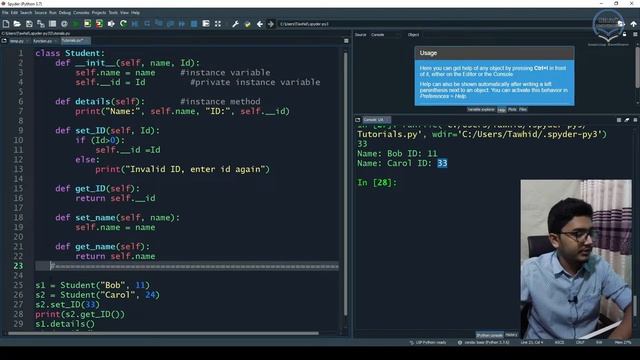
Task: Click the Forward arrow toolbar icon
Action: (271, 24)
